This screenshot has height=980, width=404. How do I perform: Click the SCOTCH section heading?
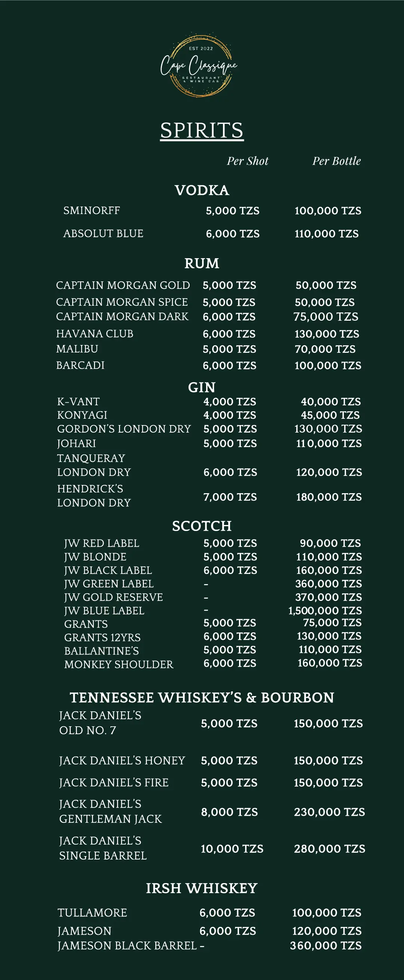[x=202, y=526]
